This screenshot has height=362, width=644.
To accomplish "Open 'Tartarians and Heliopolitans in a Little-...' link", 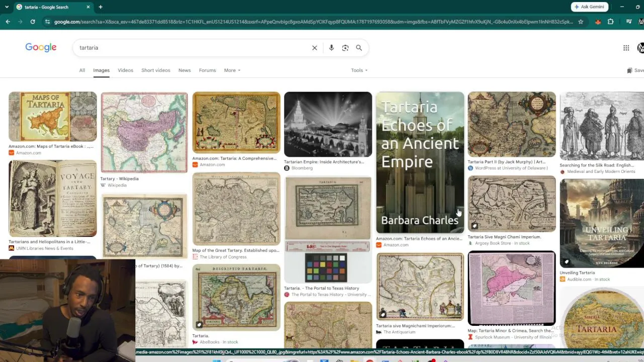I will (x=49, y=242).
